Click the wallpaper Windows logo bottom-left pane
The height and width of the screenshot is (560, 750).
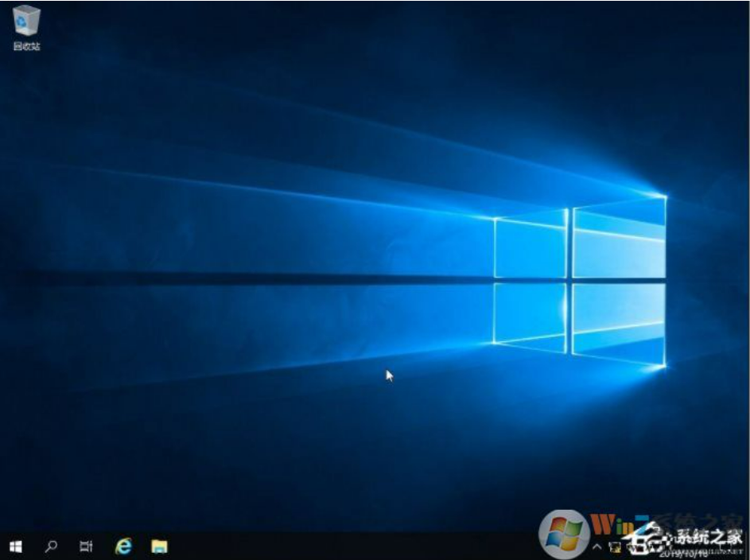click(x=530, y=314)
